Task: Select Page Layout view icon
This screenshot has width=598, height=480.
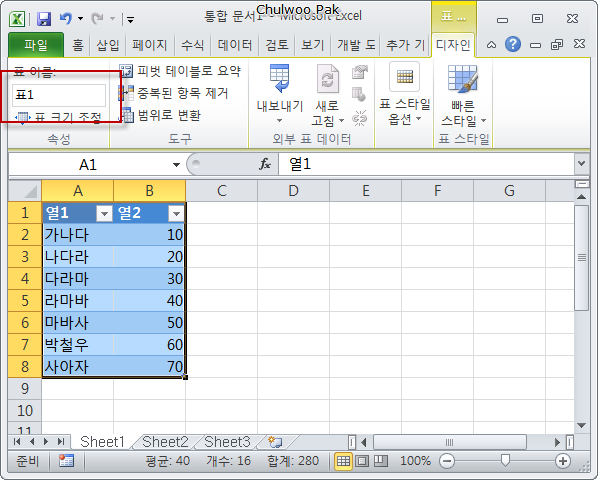Action: tap(362, 461)
